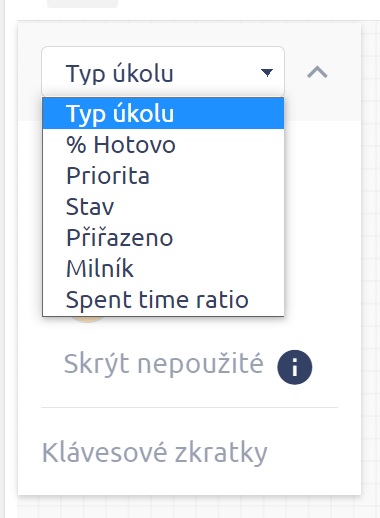This screenshot has width=380, height=518.
Task: Select the highlighted Typ úkolu option
Action: point(163,113)
